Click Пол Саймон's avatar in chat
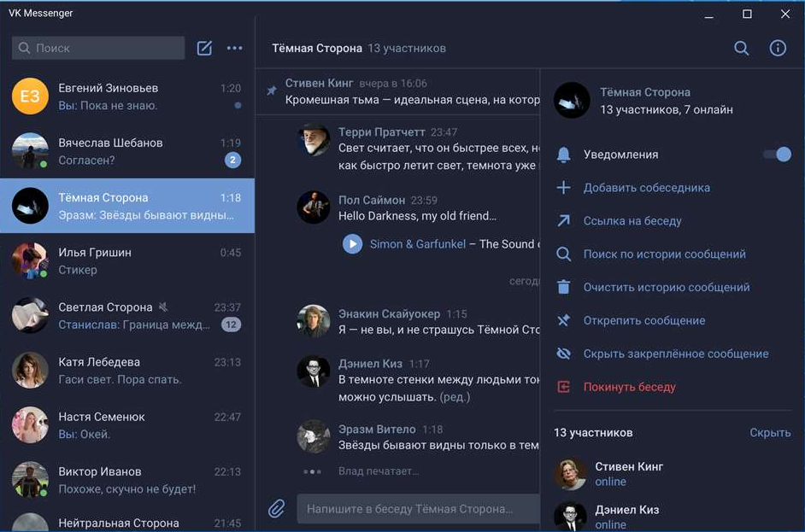 (314, 208)
